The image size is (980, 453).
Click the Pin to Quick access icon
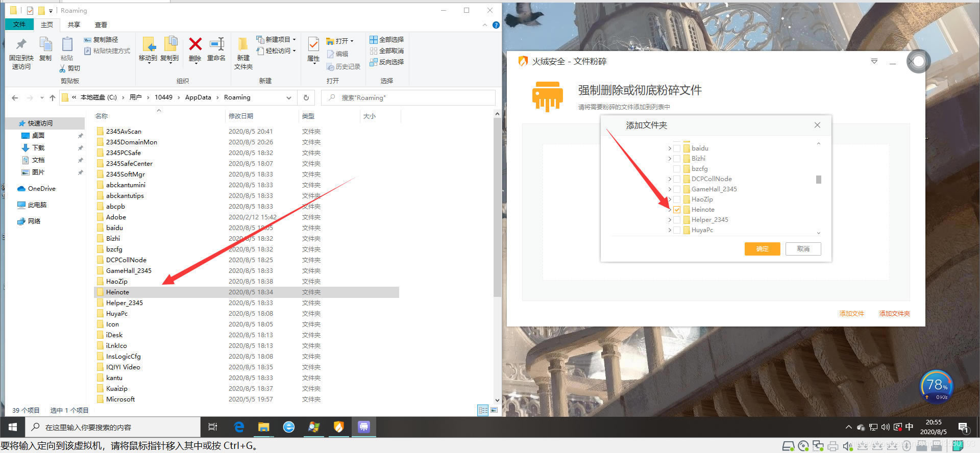[x=21, y=44]
